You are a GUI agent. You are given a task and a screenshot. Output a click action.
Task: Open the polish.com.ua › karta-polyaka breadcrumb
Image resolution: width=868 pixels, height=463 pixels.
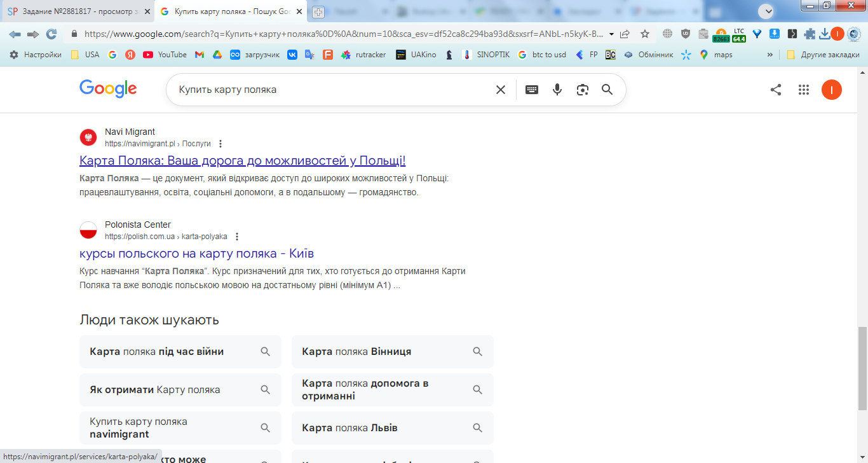(x=166, y=237)
